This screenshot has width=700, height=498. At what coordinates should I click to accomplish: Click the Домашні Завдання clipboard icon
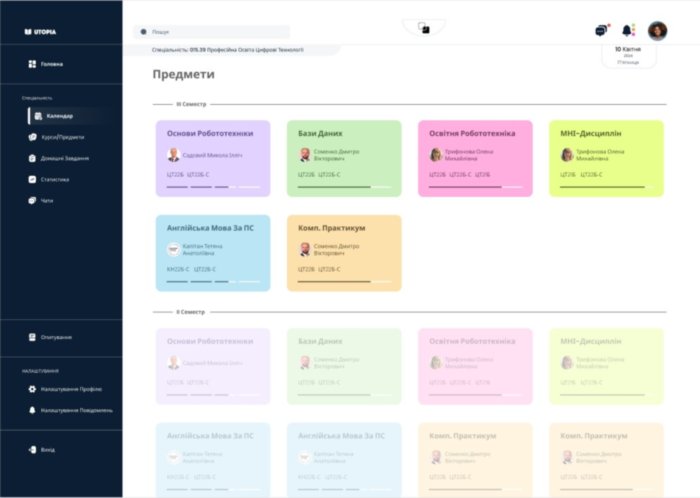pyautogui.click(x=32, y=158)
